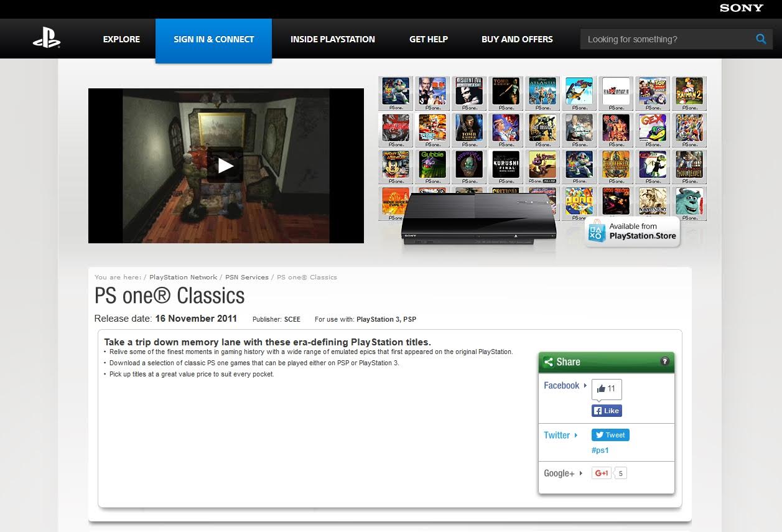Screen dimensions: 782x532
Task: Click the Twitter label in Share panel
Action: (x=557, y=436)
